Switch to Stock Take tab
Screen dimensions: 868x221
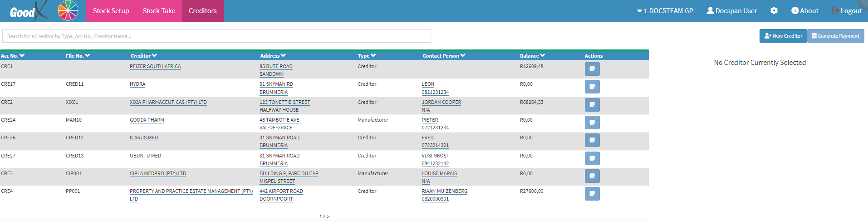[x=159, y=11]
